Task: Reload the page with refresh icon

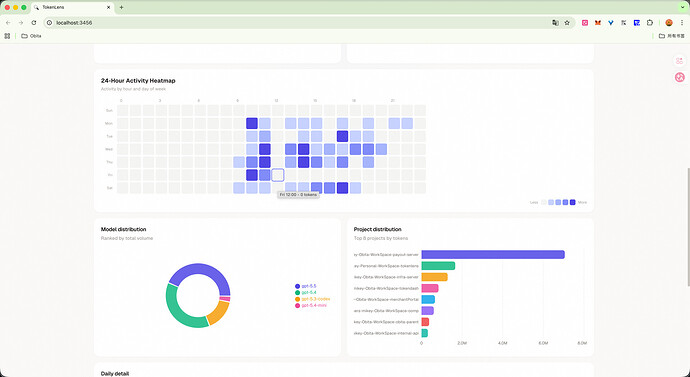Action: 34,22
